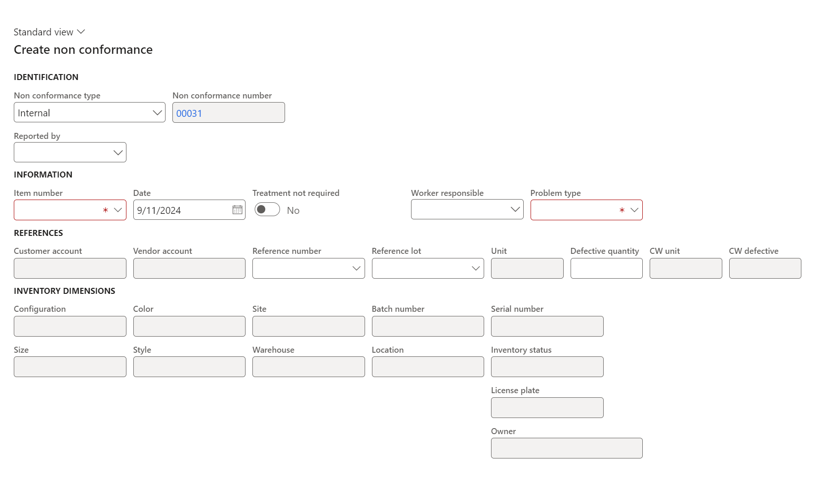
Task: Click the Site field
Action: [308, 326]
